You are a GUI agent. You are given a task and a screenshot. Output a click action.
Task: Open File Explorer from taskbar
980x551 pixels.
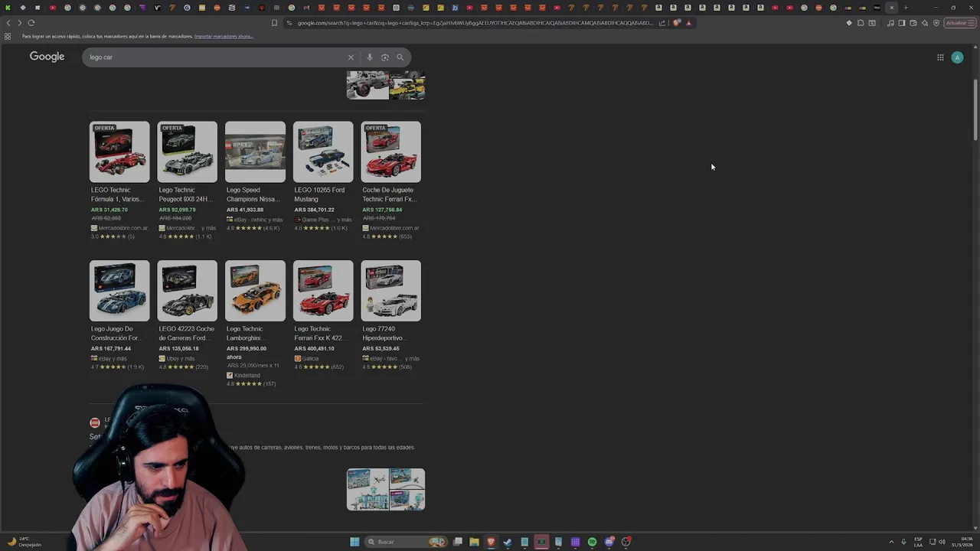coord(474,542)
